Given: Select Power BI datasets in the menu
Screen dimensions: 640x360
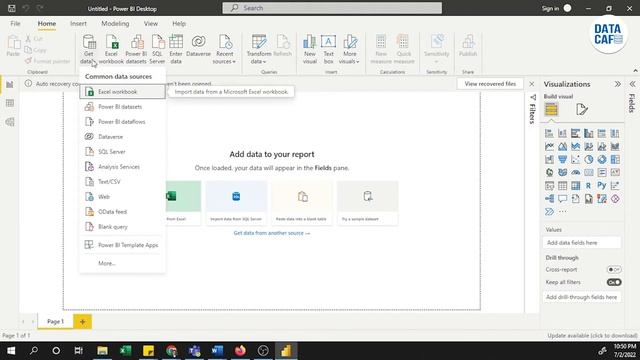Looking at the screenshot, I should pos(122,107).
